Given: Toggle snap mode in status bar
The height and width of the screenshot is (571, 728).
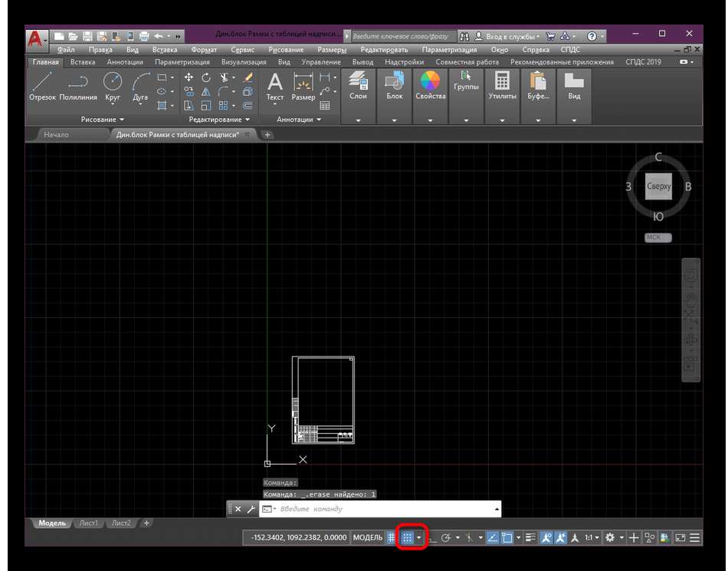Looking at the screenshot, I should 408,538.
